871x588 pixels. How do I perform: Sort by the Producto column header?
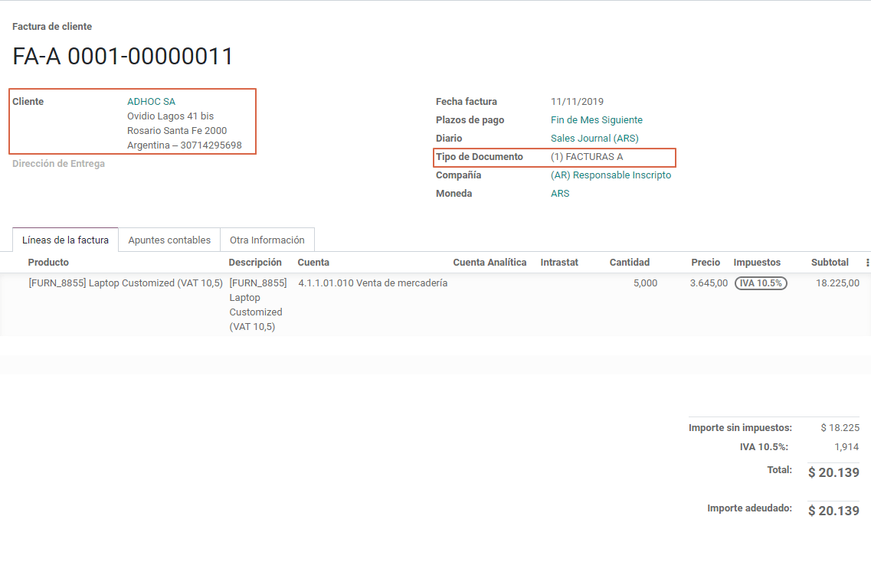[48, 263]
